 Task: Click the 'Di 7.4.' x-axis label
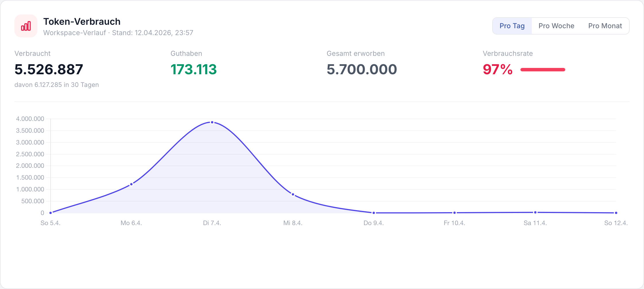click(x=212, y=223)
